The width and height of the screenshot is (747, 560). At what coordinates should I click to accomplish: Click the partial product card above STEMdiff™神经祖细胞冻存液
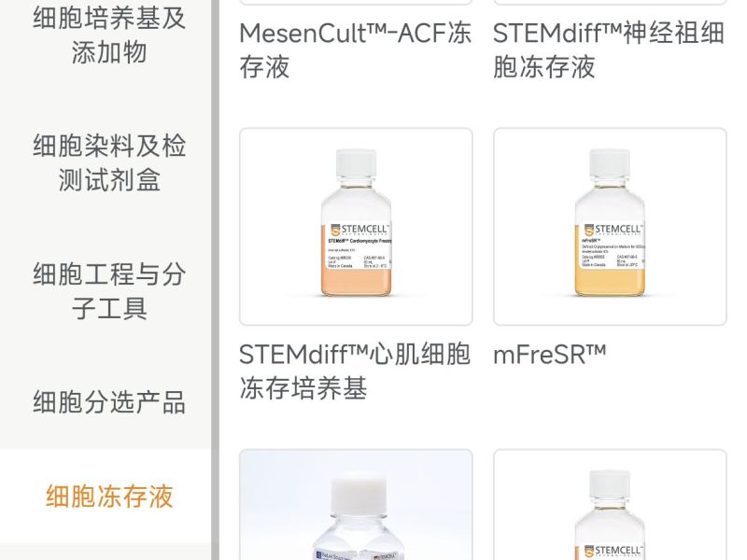coord(610,3)
